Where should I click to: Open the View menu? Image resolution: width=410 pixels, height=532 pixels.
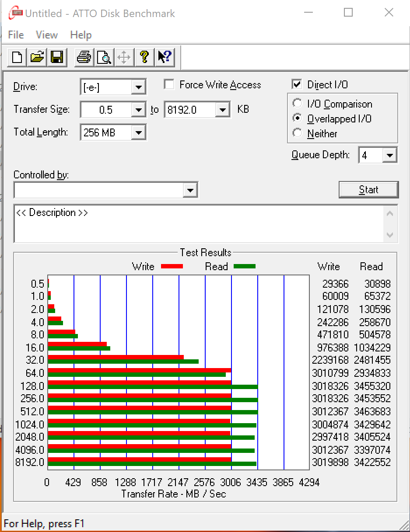pyautogui.click(x=46, y=35)
